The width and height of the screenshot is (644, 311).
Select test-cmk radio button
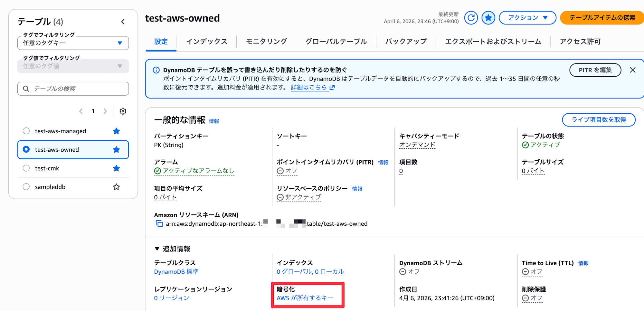pos(26,168)
